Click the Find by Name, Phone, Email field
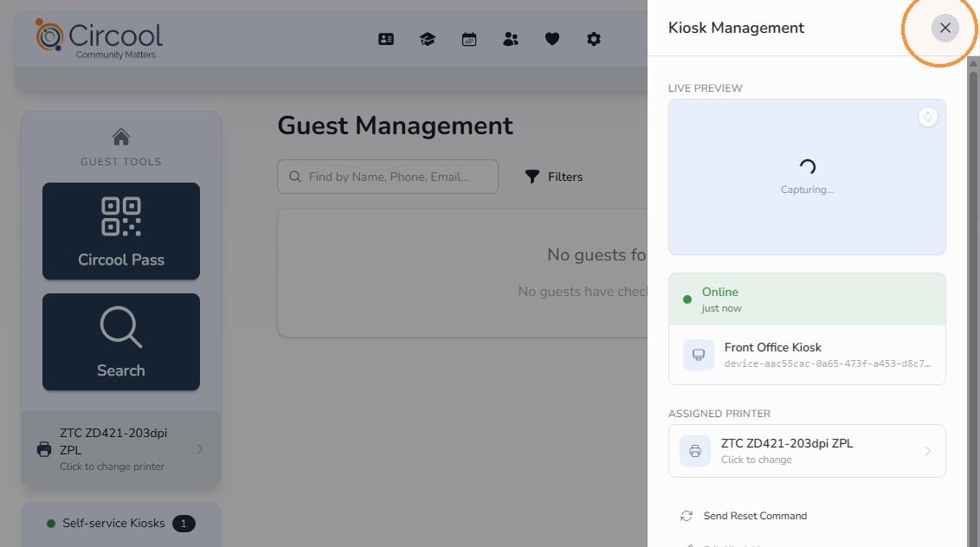The width and height of the screenshot is (980, 547). point(388,177)
